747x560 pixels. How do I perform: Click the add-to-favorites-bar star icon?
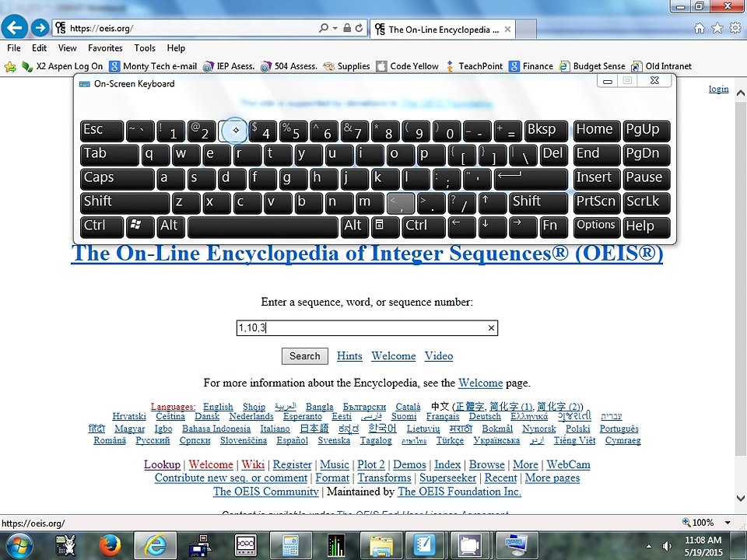(10, 67)
